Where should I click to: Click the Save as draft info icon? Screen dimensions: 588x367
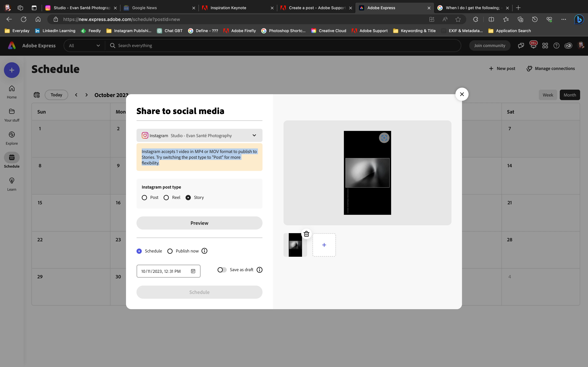click(x=260, y=270)
